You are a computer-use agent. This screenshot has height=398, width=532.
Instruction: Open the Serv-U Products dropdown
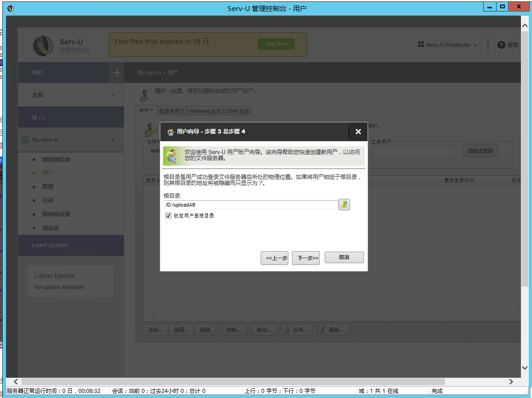tap(448, 45)
